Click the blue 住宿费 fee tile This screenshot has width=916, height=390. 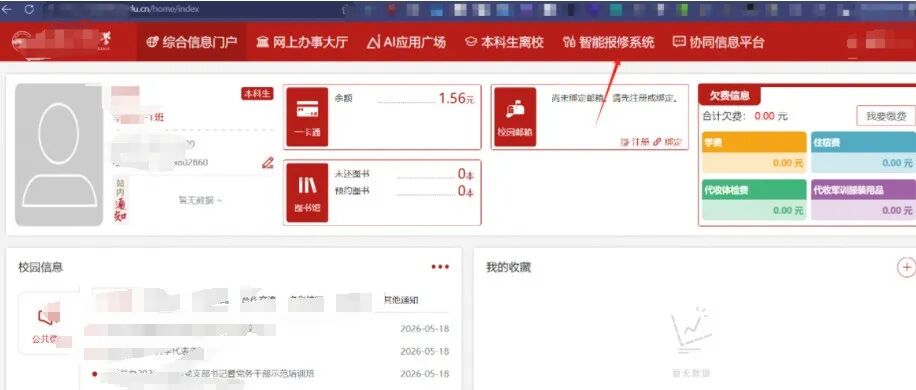pos(863,152)
